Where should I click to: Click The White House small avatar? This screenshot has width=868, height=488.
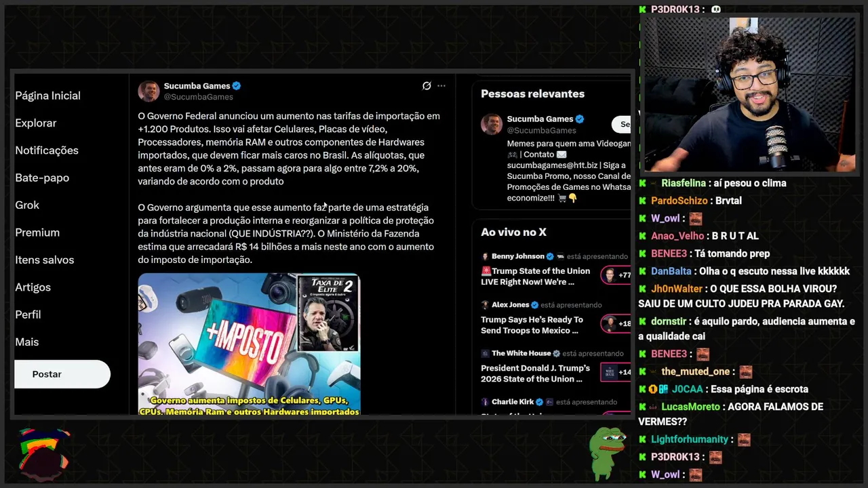point(486,353)
